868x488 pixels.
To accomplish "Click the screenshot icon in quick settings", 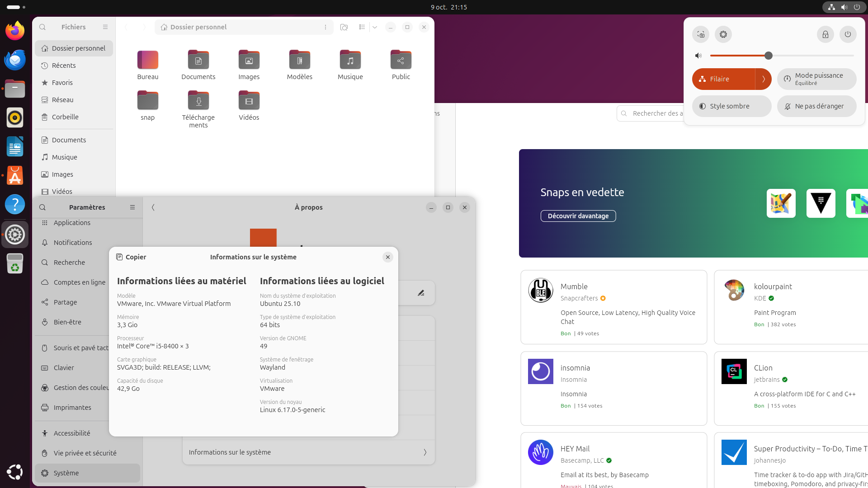I will [701, 34].
